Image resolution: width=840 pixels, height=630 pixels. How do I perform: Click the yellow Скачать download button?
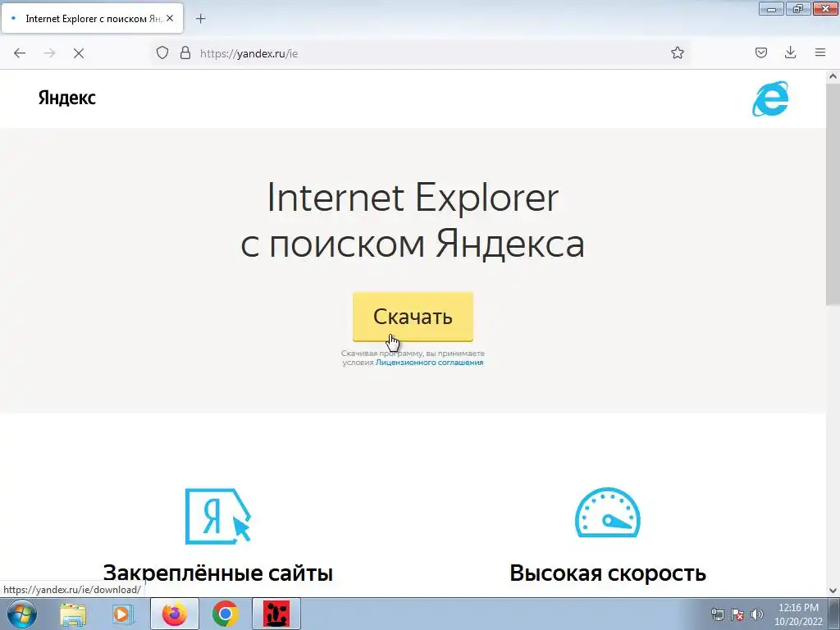413,317
